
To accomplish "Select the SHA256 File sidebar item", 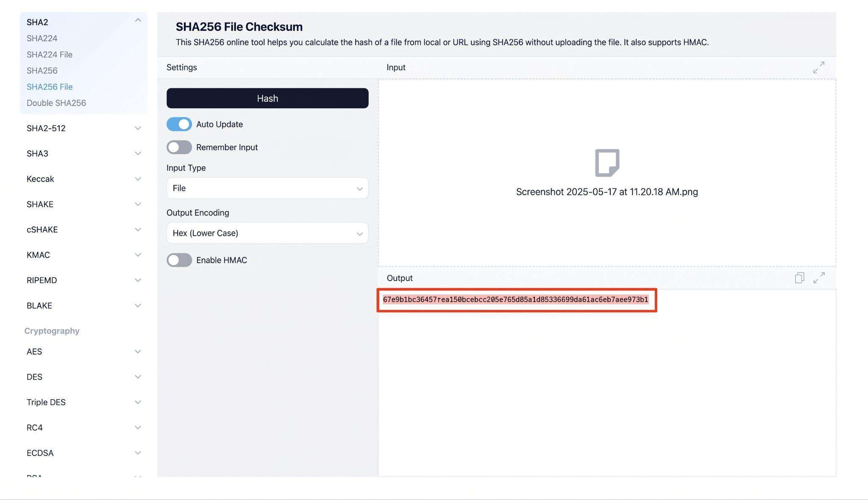I will (50, 87).
